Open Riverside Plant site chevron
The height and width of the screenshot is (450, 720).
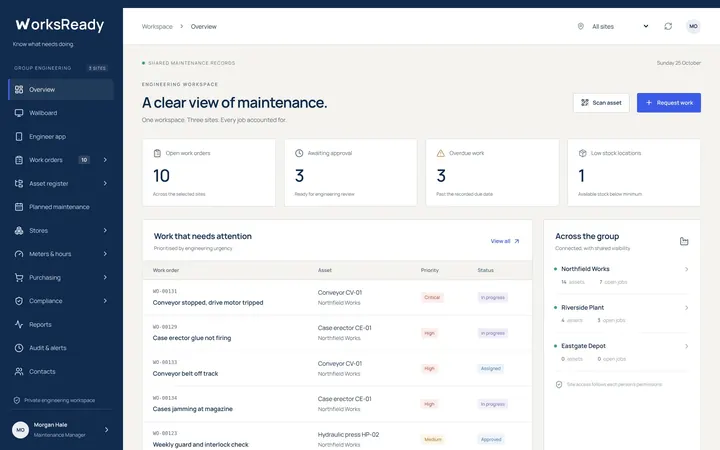pos(686,308)
